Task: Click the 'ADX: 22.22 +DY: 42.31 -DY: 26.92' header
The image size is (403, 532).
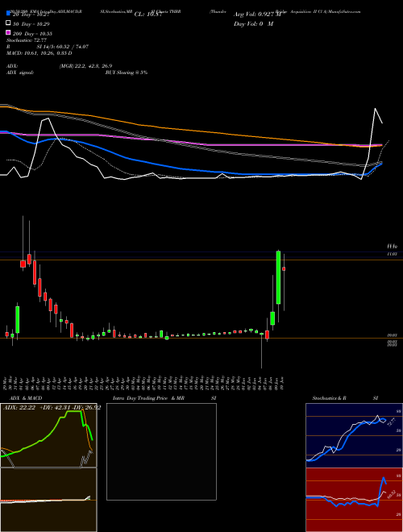Action: pos(52,408)
